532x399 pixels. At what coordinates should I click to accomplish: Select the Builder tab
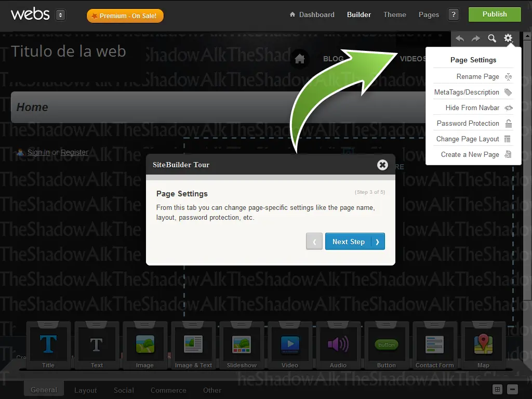(359, 15)
